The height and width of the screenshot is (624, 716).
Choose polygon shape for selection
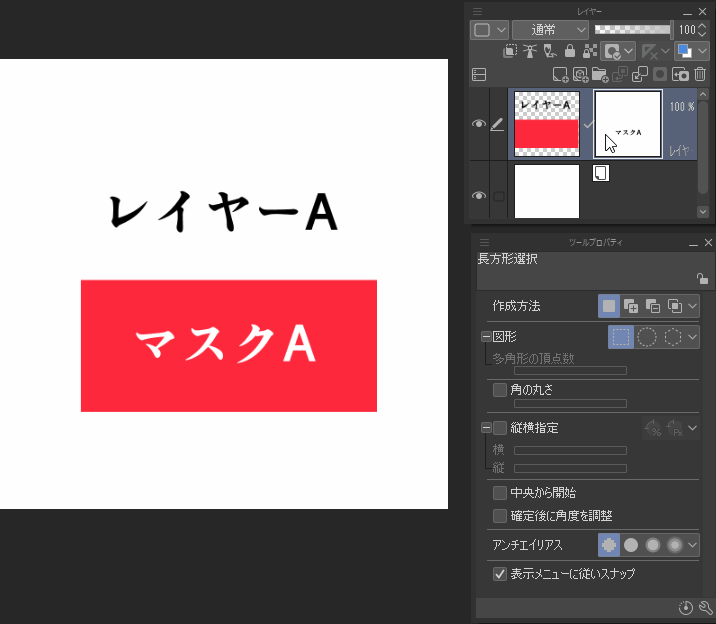(673, 337)
